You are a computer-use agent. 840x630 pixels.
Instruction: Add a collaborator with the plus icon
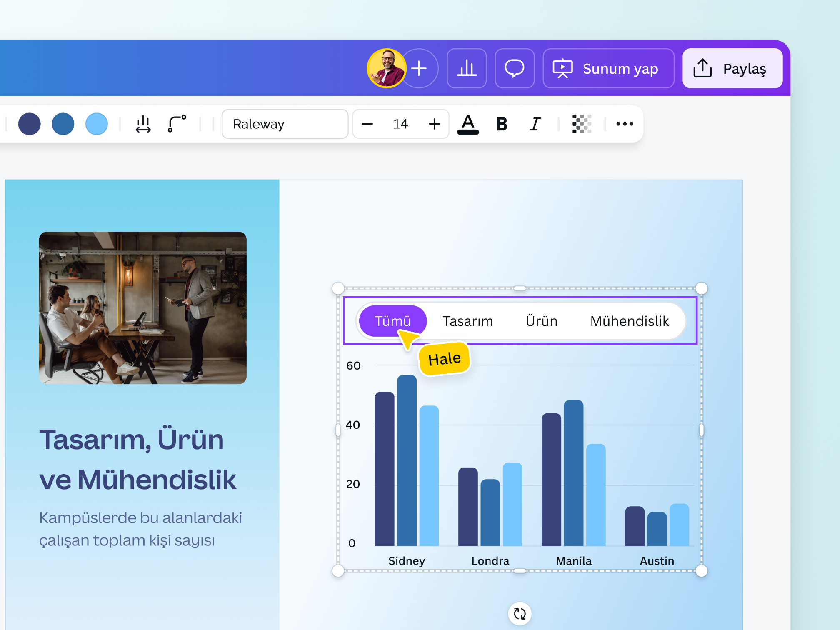click(x=419, y=68)
